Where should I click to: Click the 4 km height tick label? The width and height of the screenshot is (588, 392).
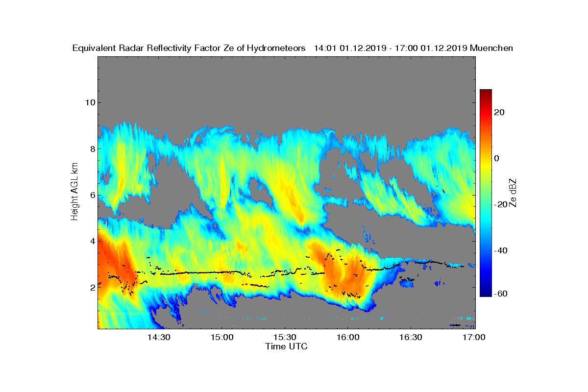(x=92, y=241)
